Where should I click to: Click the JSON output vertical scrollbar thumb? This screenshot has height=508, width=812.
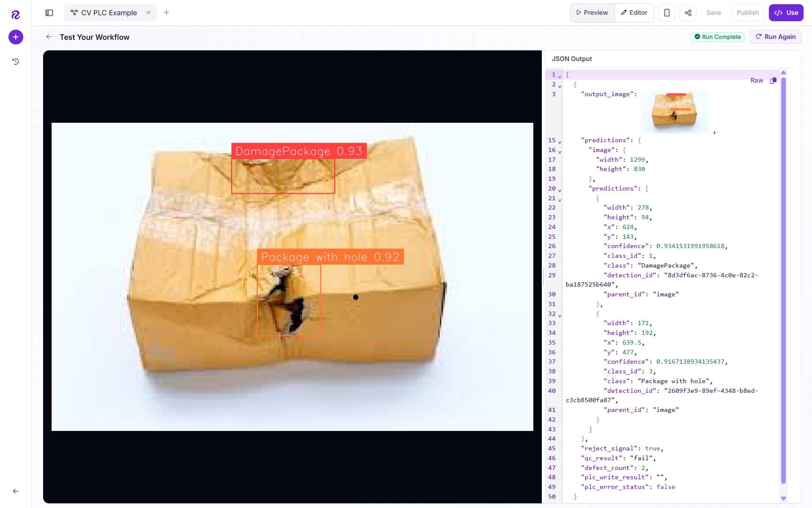[783, 280]
